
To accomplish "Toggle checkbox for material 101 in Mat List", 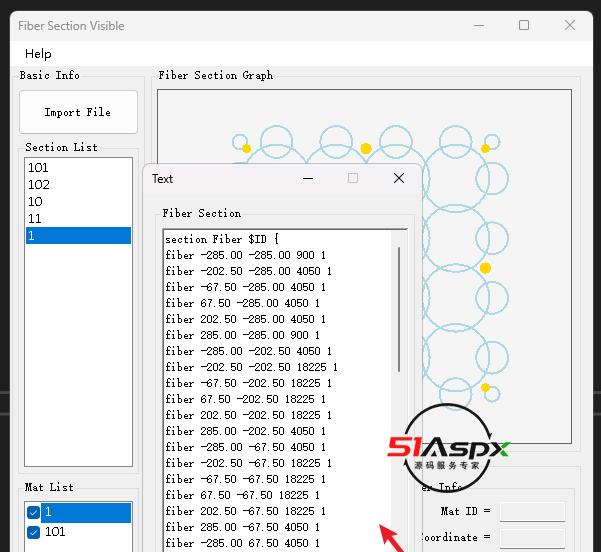I will tap(33, 532).
